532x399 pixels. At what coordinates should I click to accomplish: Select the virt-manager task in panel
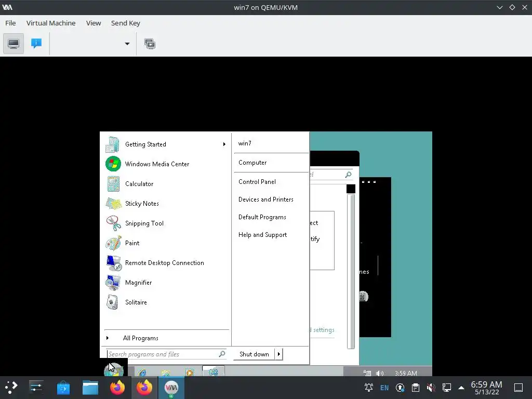point(171,388)
